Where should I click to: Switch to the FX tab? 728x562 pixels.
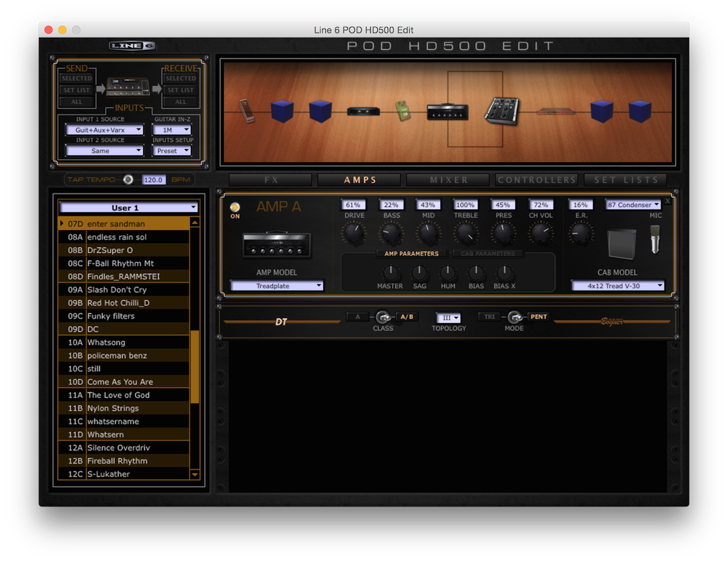[270, 180]
